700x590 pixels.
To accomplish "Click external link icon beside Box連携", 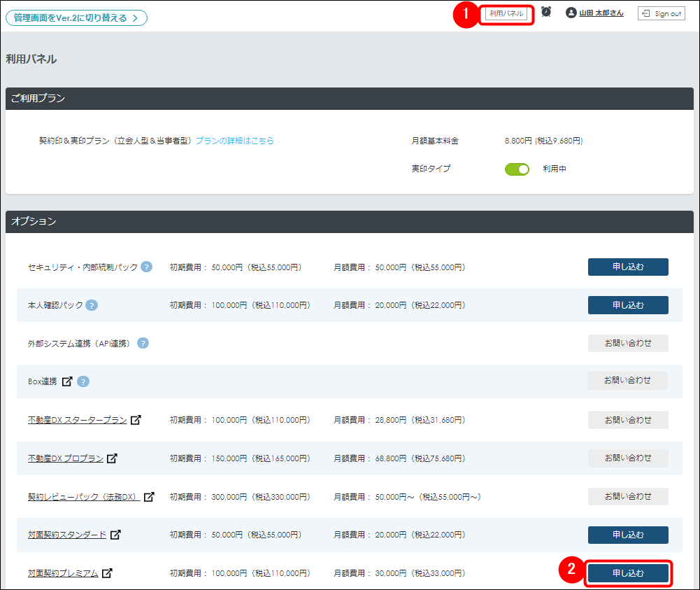I will [x=67, y=381].
